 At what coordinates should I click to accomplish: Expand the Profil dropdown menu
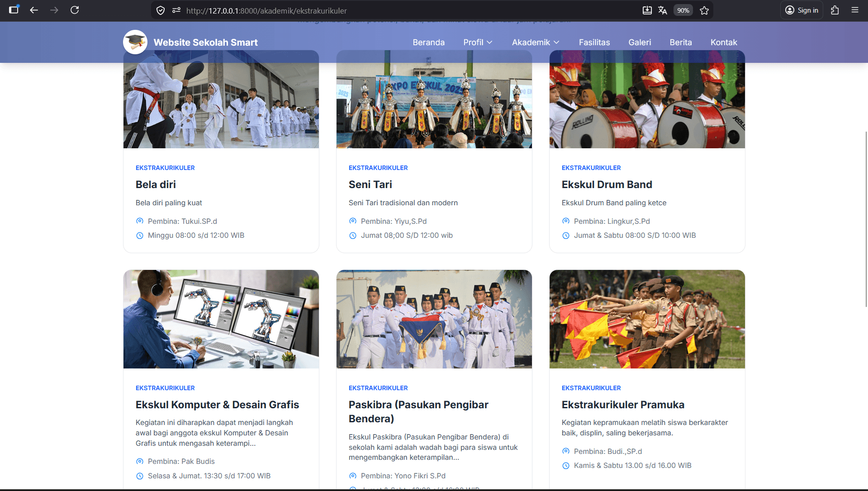pyautogui.click(x=478, y=42)
